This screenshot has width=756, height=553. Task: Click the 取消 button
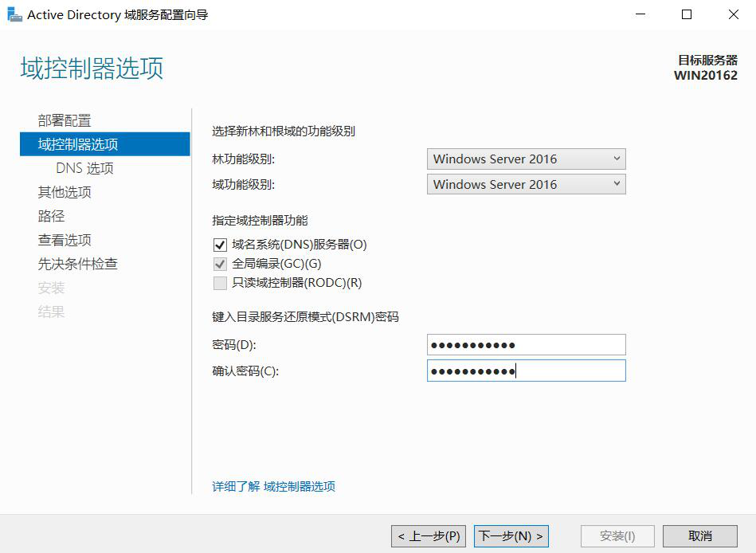(x=700, y=536)
